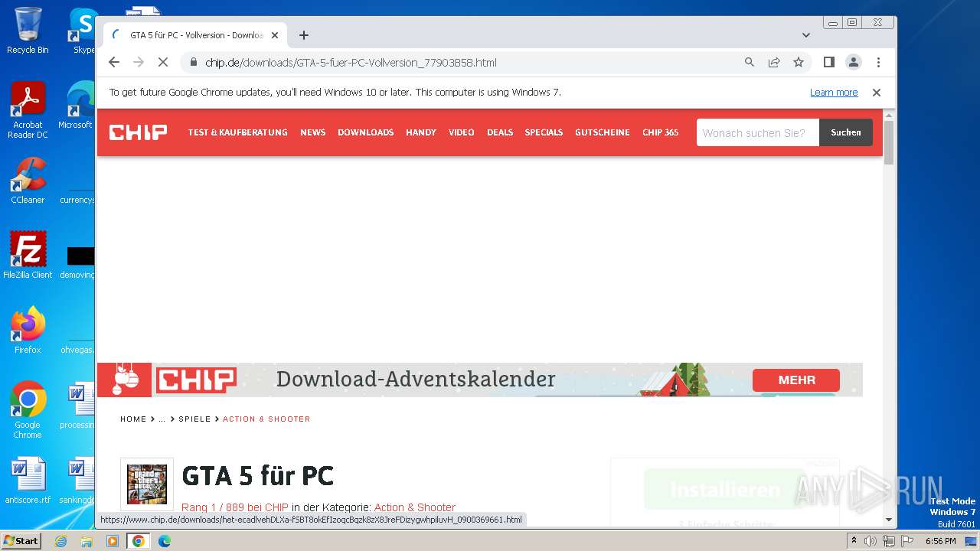This screenshot has height=551, width=980.
Task: Open the NEWS menu item
Action: point(312,132)
